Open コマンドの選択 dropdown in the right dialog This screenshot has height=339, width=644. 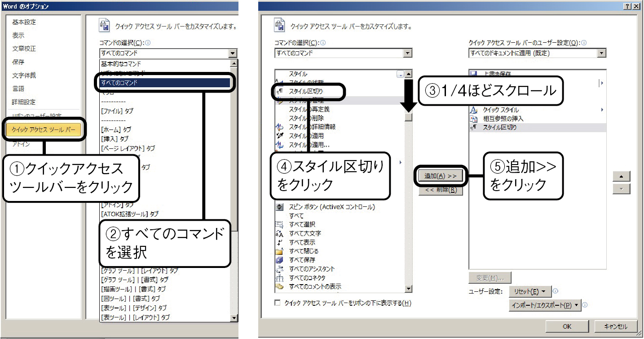click(343, 53)
